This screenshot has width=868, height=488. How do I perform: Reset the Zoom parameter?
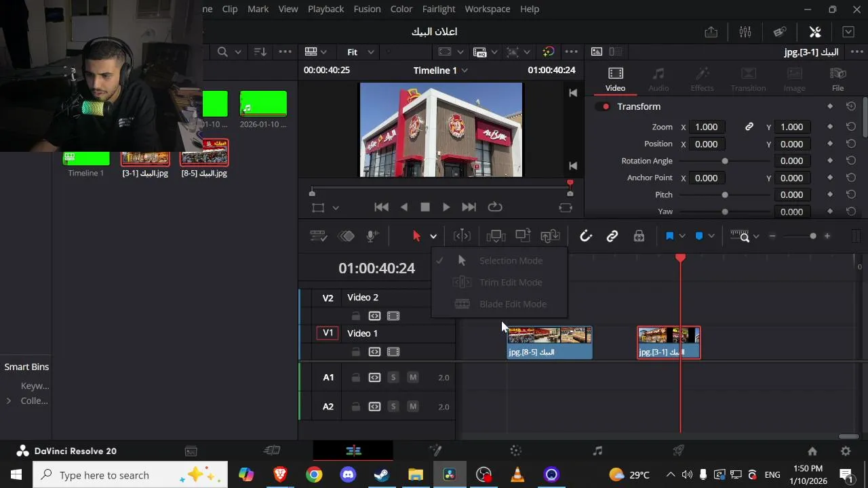point(851,127)
